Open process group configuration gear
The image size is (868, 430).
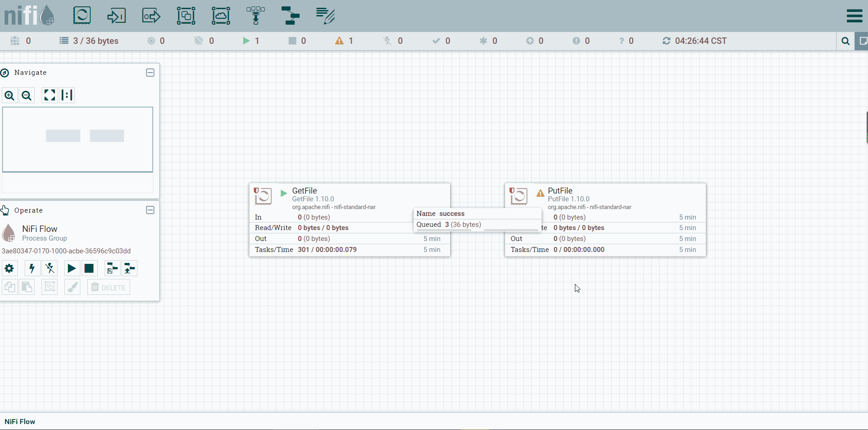point(9,268)
